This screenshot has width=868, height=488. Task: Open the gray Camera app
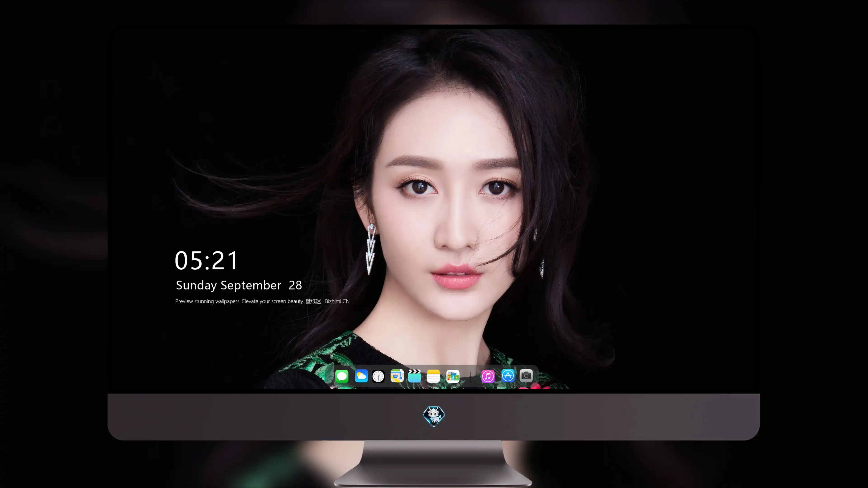point(526,375)
